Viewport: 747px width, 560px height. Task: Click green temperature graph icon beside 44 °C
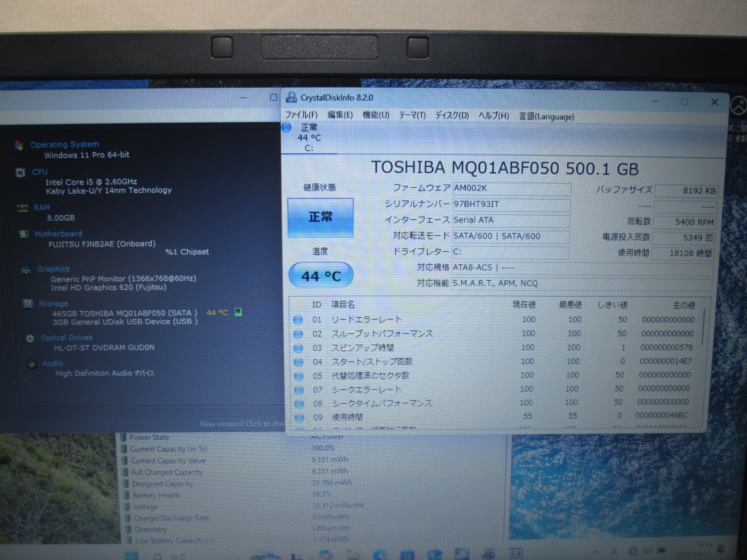point(238,312)
